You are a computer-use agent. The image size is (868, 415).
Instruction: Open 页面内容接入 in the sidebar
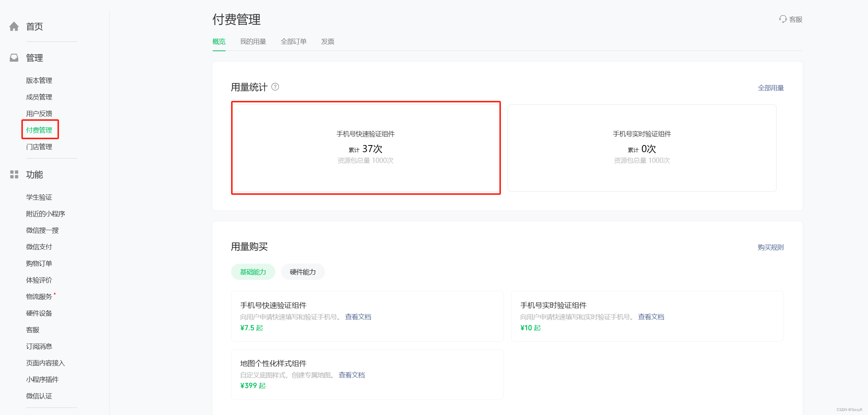(x=46, y=363)
